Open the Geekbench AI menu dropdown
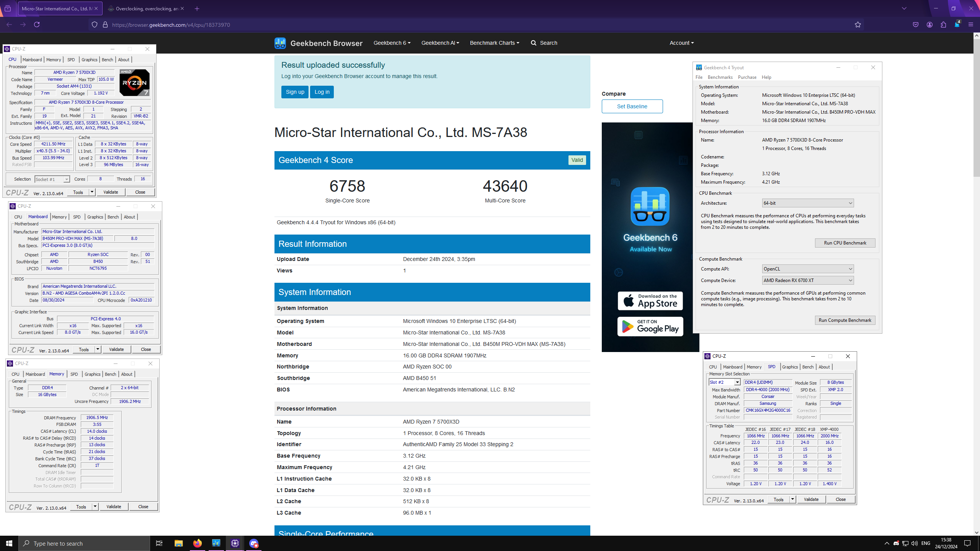Screen dimensions: 980x551 pos(440,43)
